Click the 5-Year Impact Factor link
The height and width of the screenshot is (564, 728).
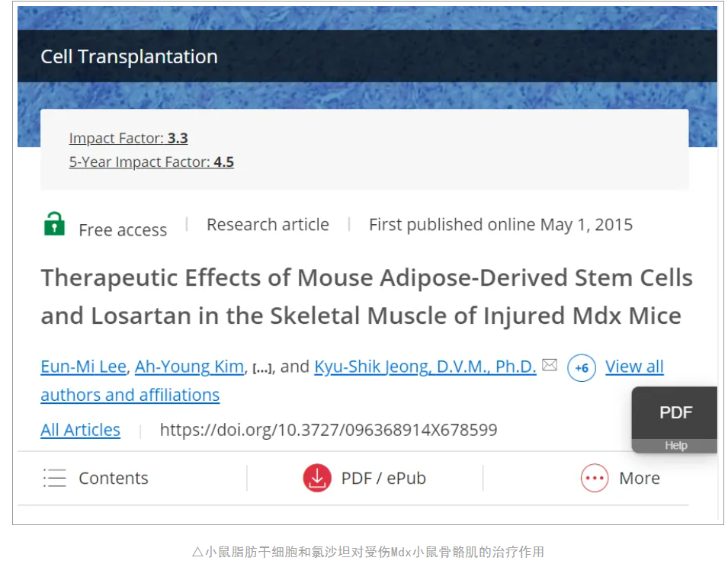pyautogui.click(x=151, y=162)
